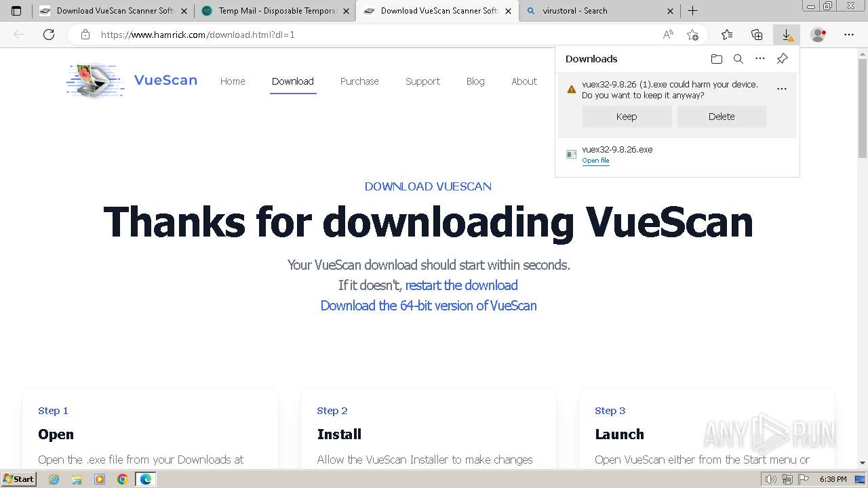Click the Action Center flag tray icon
This screenshot has height=488, width=868.
coord(804,479)
